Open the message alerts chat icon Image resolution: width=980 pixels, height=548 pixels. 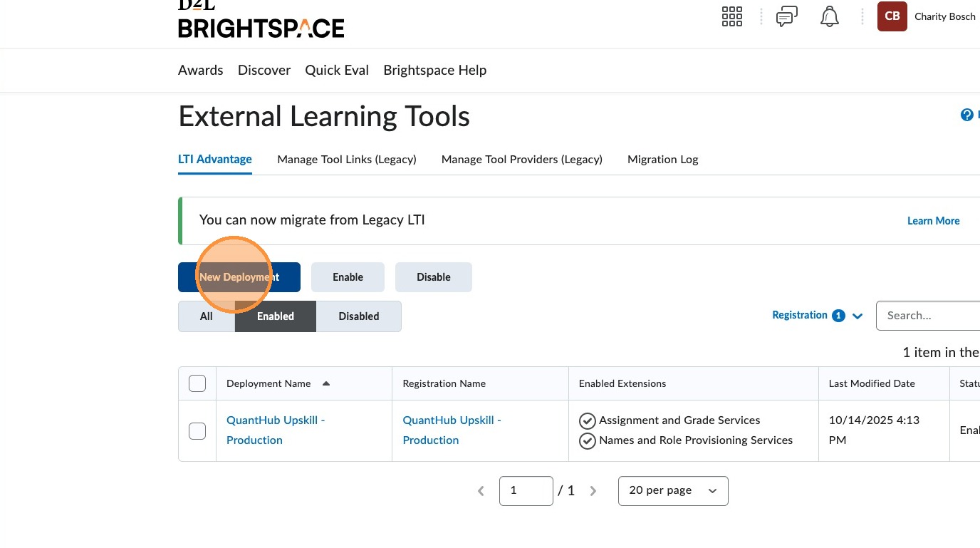point(786,16)
